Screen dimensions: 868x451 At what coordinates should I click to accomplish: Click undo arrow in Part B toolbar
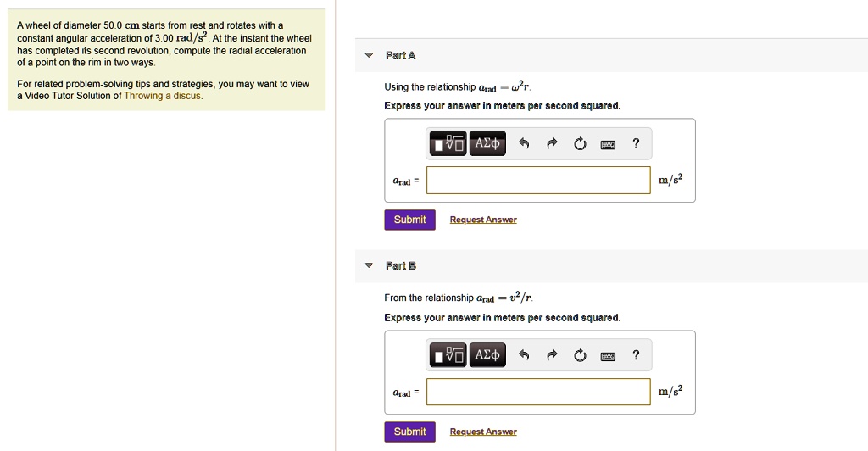pyautogui.click(x=525, y=356)
